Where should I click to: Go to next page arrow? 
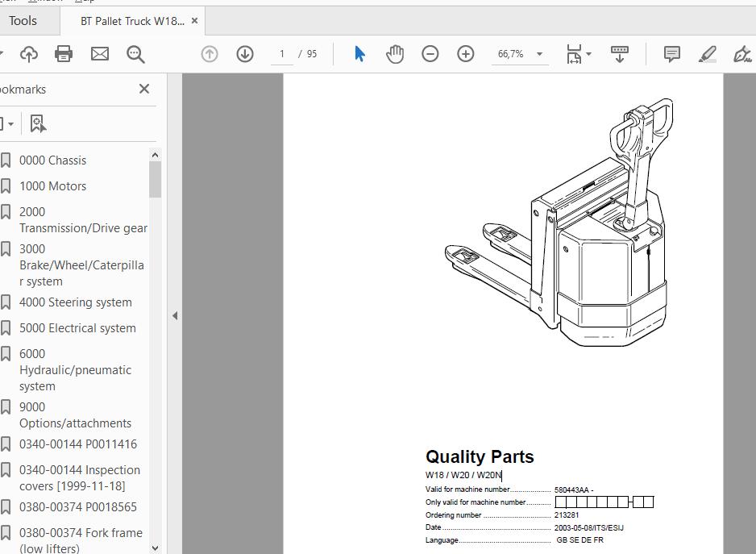click(x=245, y=54)
